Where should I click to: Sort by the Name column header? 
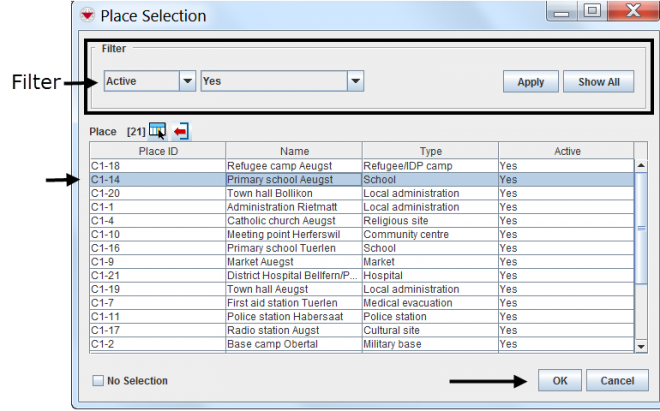pyautogui.click(x=293, y=151)
